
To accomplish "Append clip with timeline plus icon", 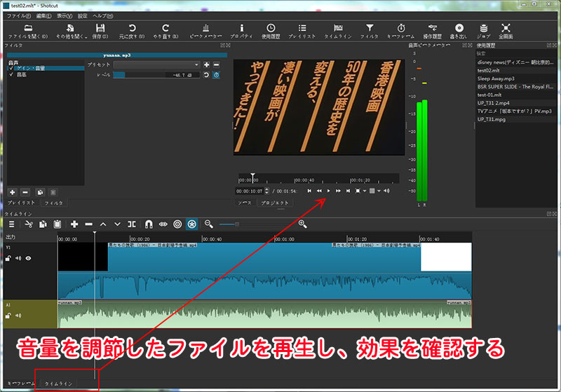I will tap(74, 224).
